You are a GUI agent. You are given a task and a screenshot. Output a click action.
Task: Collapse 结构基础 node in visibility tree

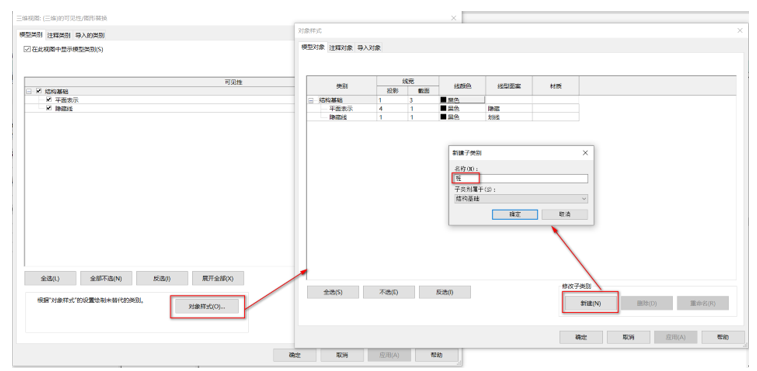pyautogui.click(x=29, y=91)
